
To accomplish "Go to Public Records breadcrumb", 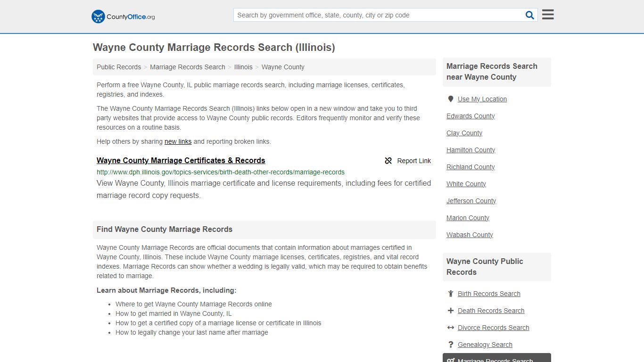I will (x=119, y=67).
